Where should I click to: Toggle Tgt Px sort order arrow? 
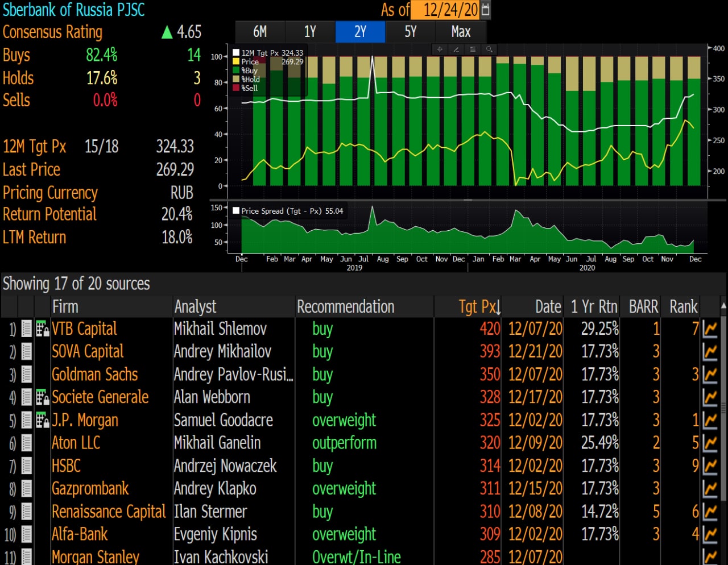[498, 308]
